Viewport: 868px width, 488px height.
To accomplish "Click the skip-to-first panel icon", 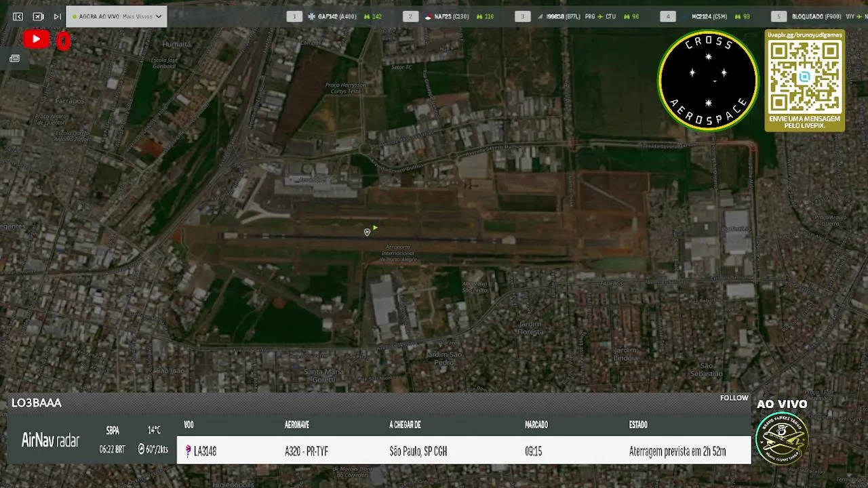I will click(18, 16).
